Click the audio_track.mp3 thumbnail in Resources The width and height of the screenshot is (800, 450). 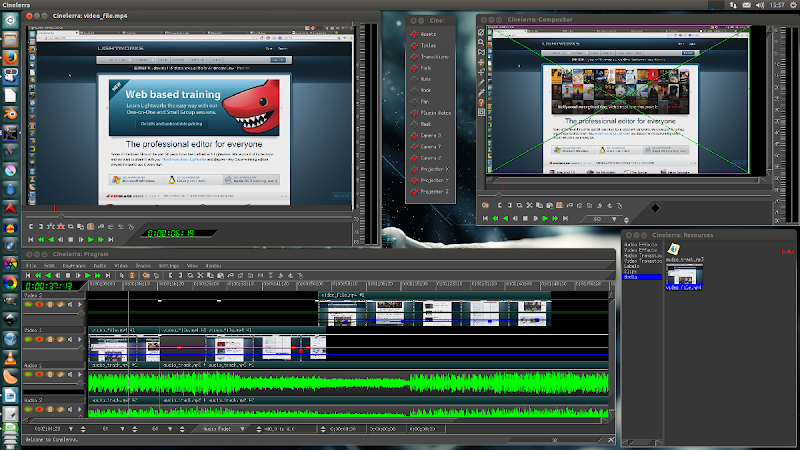point(674,251)
